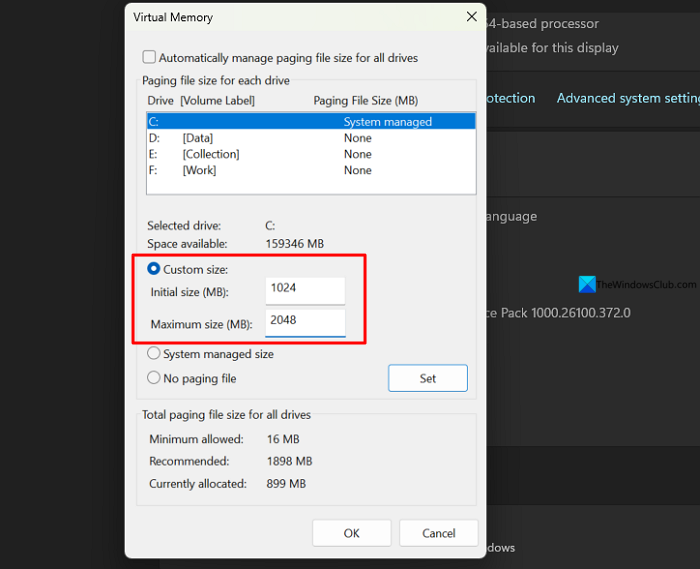Enable automatically manage paging file size checkbox
This screenshot has width=700, height=569.
pyautogui.click(x=149, y=57)
